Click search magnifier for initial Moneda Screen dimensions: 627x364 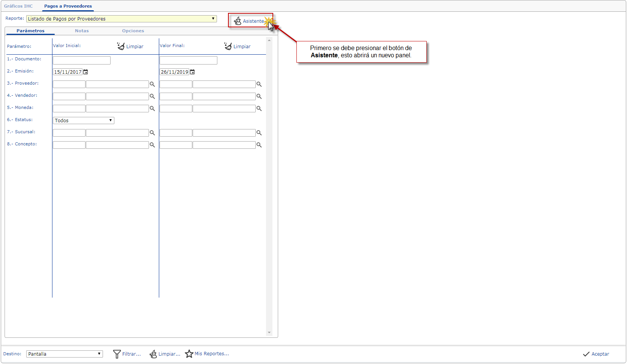tap(152, 109)
